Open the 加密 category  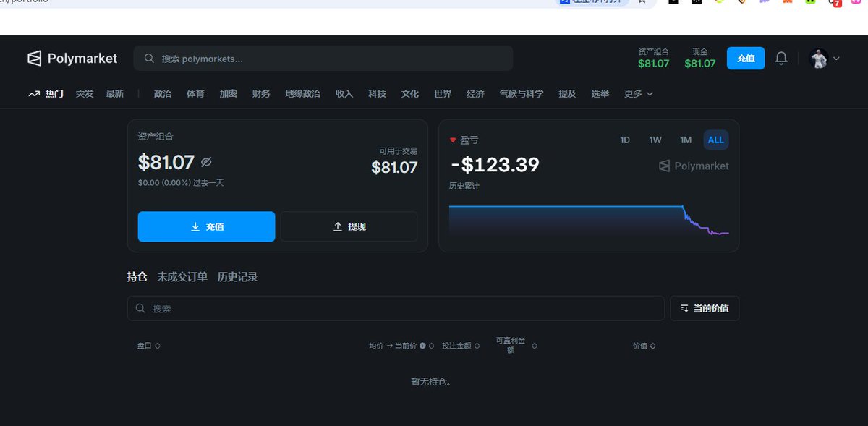pos(229,94)
